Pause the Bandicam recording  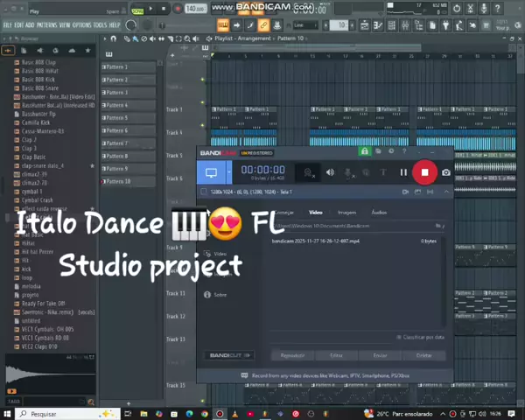403,172
